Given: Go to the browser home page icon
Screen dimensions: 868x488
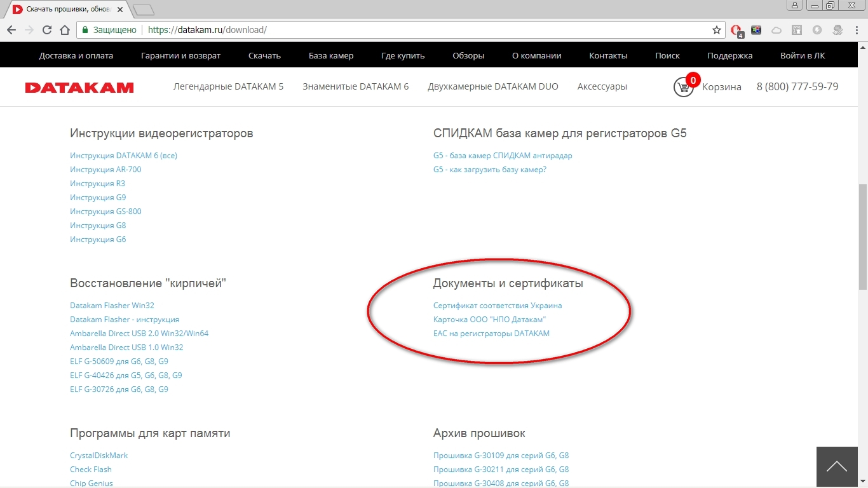Looking at the screenshot, I should (x=65, y=30).
